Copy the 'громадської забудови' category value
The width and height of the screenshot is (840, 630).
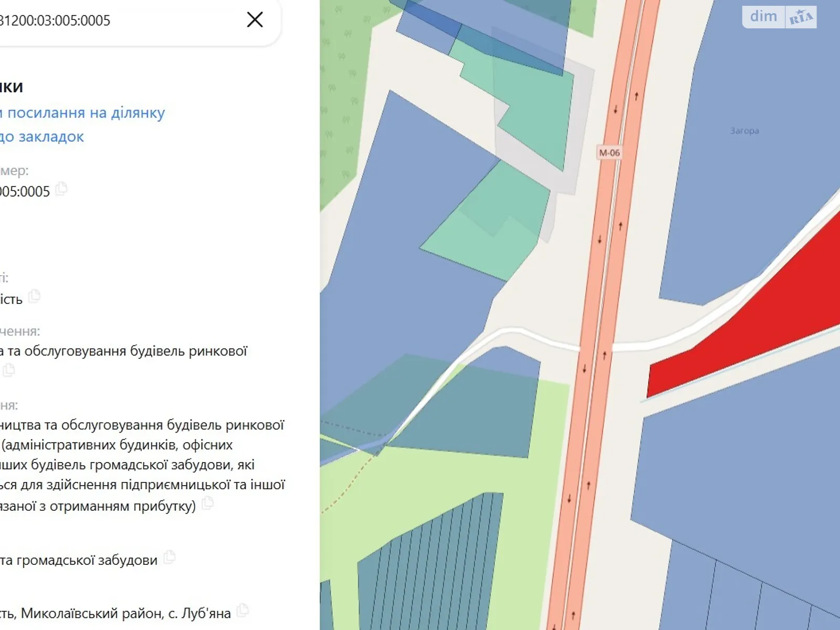coord(169,557)
